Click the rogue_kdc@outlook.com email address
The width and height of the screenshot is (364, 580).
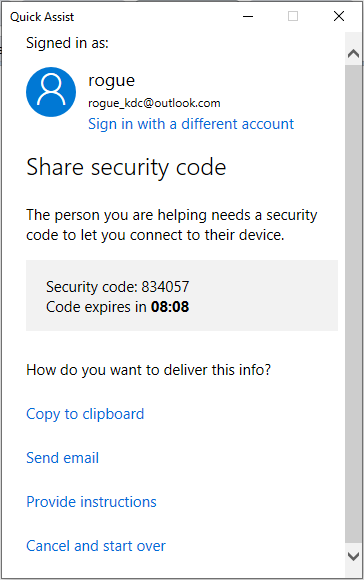(x=154, y=103)
